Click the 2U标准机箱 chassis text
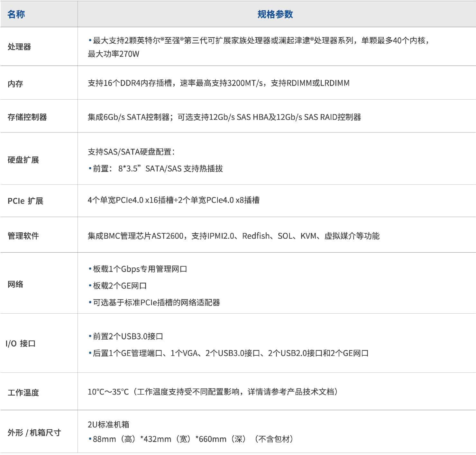Viewport: 476px width, 455px height. [x=108, y=424]
